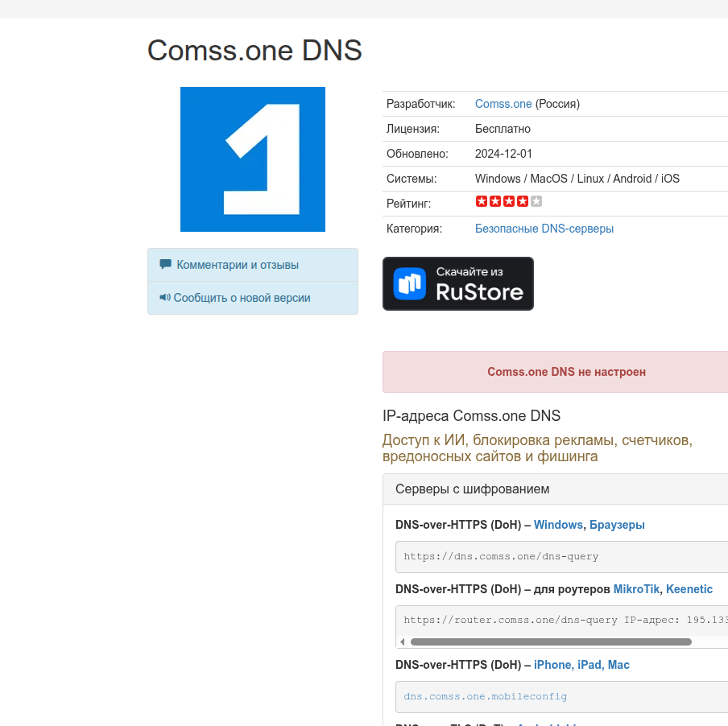Click the Comss.one DNS logo image
The image size is (728, 726).
pyautogui.click(x=253, y=159)
